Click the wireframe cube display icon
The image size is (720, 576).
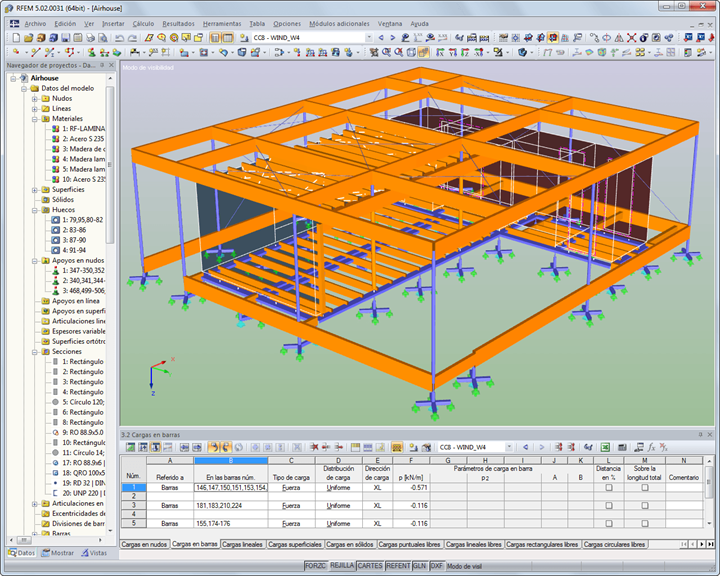[x=411, y=52]
